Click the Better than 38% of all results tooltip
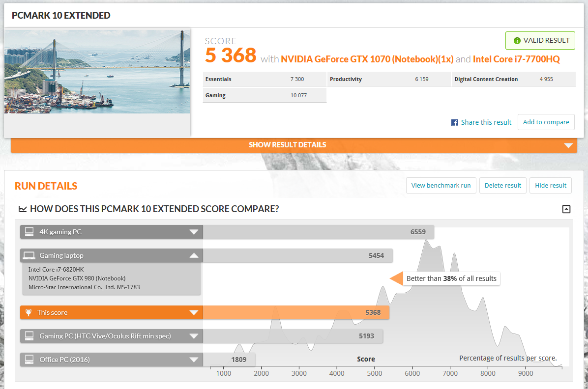Viewport: 588px width, 389px height. (x=451, y=278)
